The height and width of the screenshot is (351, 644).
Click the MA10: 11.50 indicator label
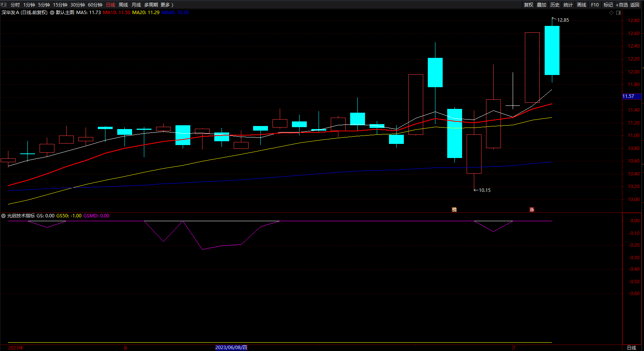[x=116, y=13]
